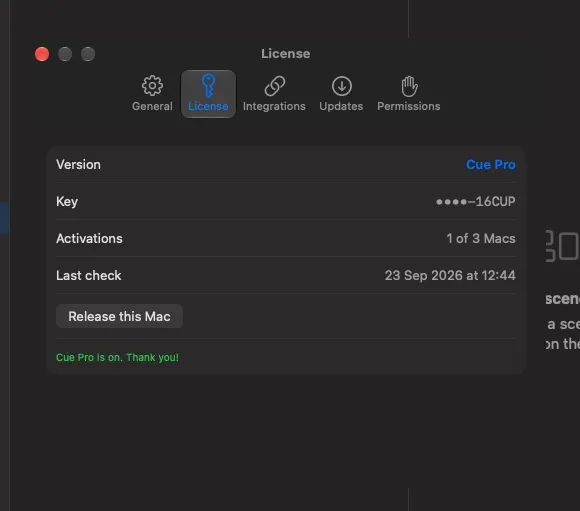
Task: Click the Cue Pro version link
Action: 490,165
